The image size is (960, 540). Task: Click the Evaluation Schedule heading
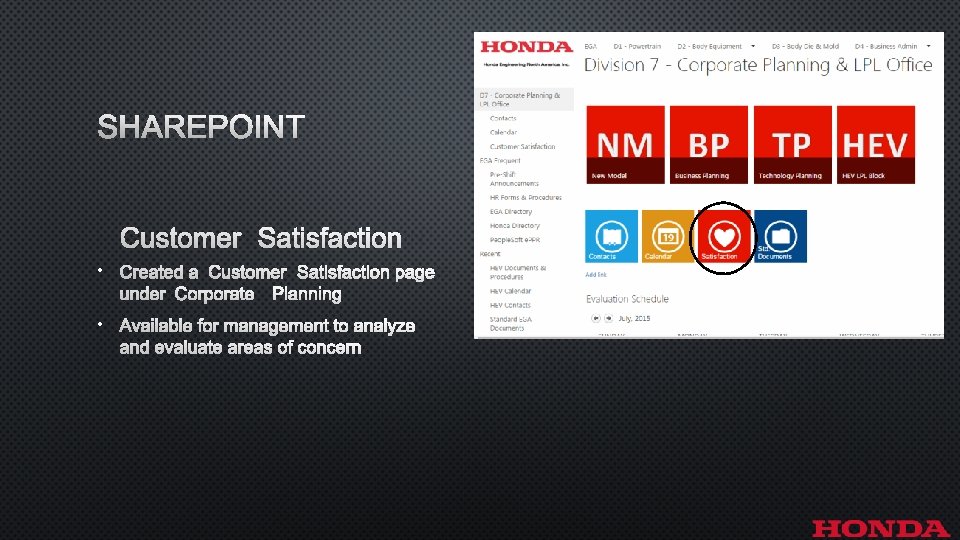click(x=627, y=299)
